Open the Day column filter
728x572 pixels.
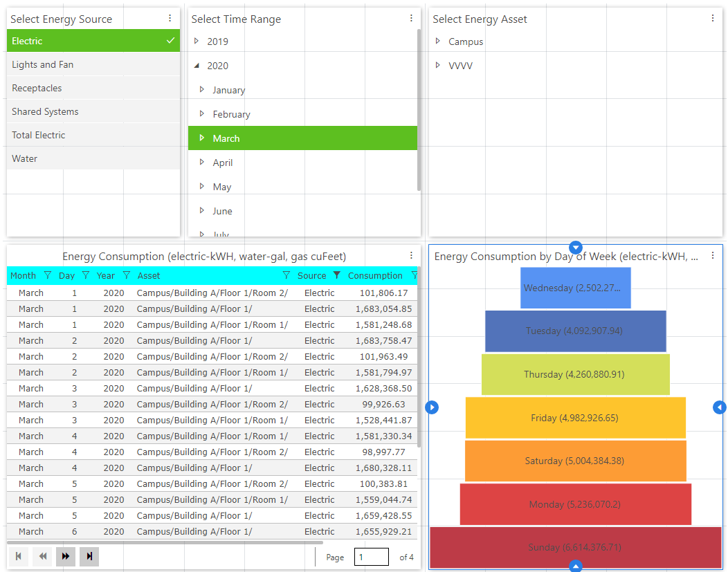point(86,275)
